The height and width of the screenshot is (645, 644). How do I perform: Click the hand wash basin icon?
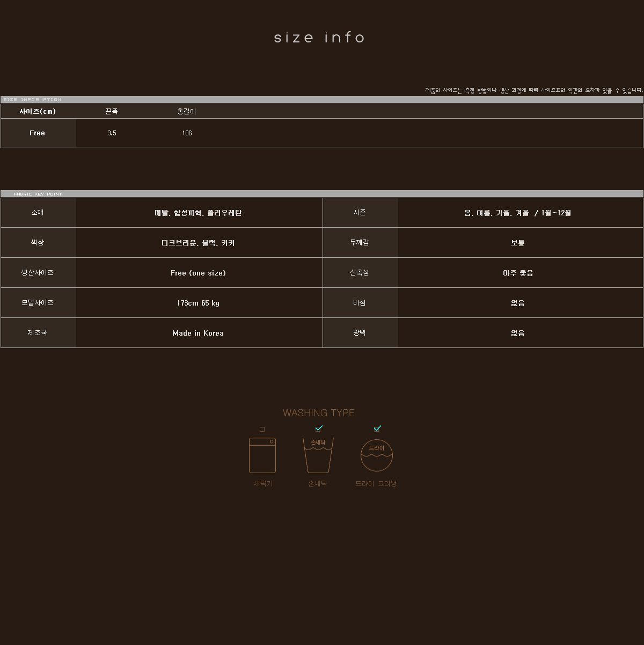tap(318, 455)
